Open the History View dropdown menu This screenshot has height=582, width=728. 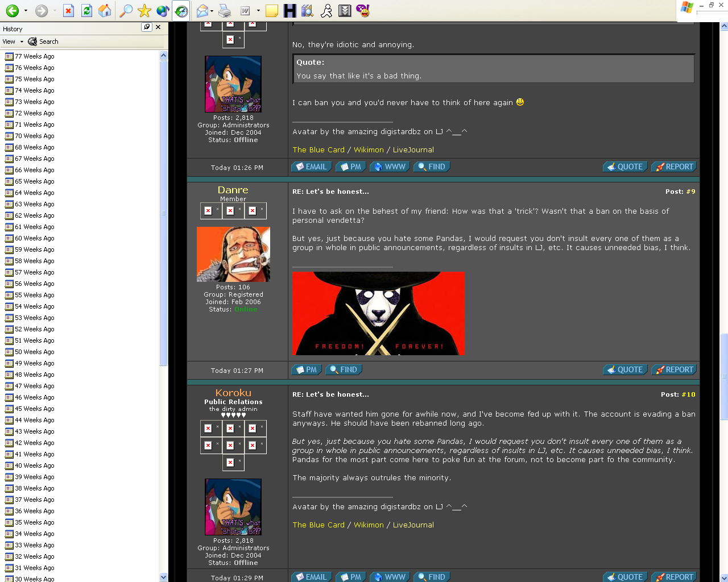[13, 41]
